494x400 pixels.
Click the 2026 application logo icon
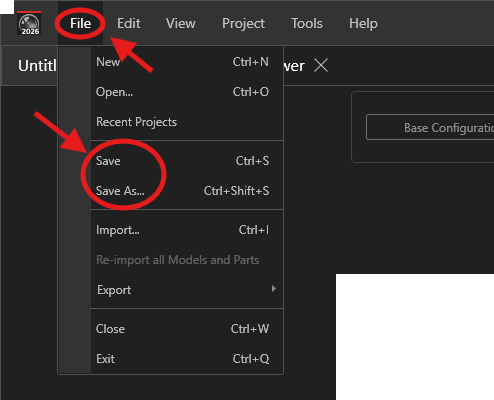click(29, 24)
